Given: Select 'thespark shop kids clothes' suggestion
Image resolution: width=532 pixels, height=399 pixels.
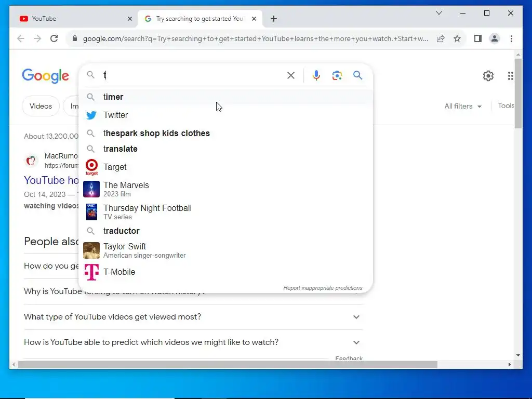Looking at the screenshot, I should pos(225,134).
